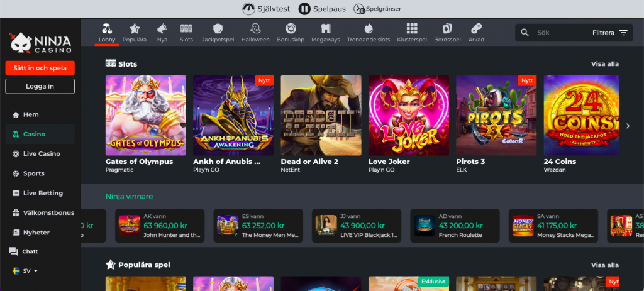Open Ankh of Anubis Awakening thumbnail

[x=233, y=116]
